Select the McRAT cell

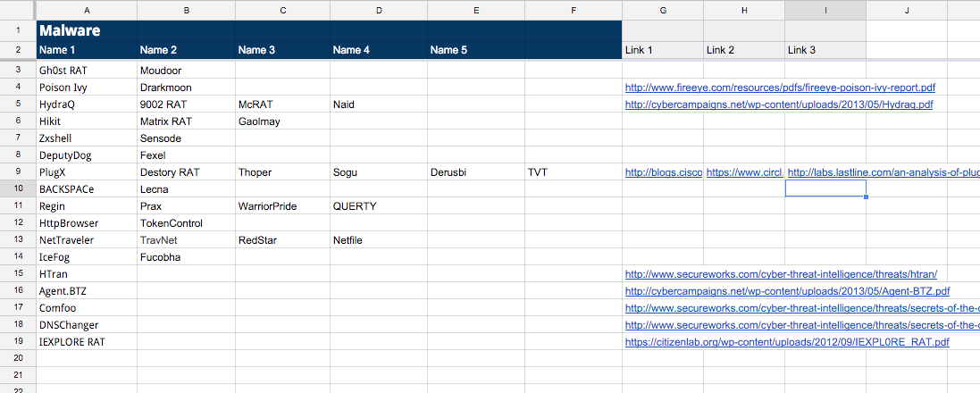tap(282, 105)
